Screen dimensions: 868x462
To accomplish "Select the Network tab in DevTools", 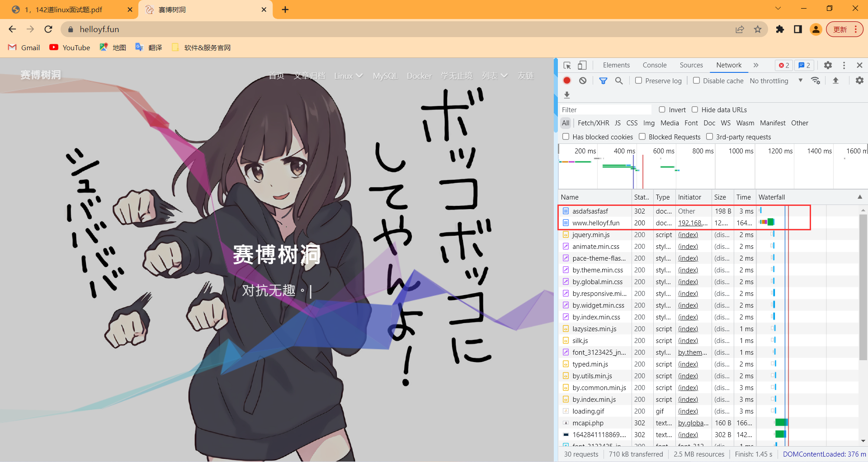I will click(x=729, y=65).
